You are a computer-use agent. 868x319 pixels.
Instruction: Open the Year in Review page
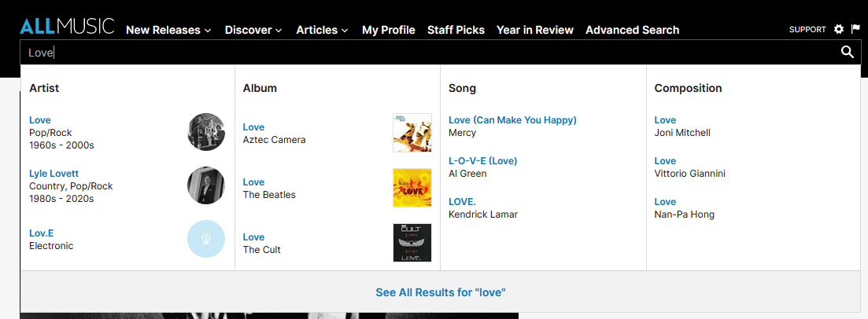(x=534, y=30)
